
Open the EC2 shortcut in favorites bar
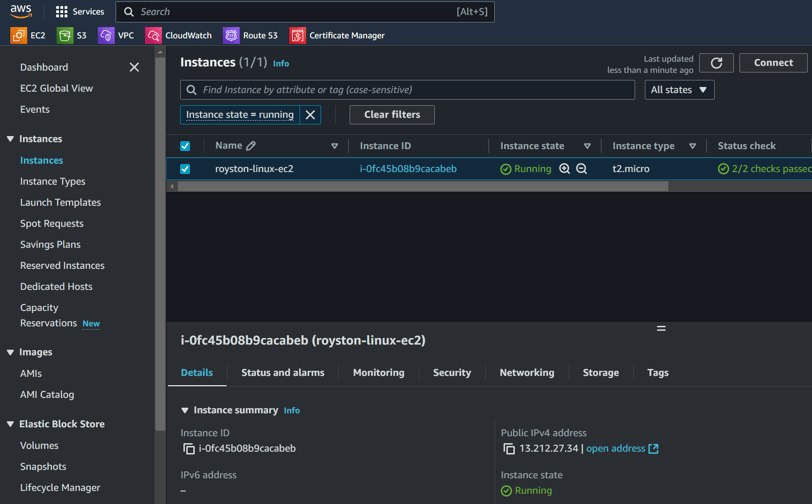click(28, 35)
